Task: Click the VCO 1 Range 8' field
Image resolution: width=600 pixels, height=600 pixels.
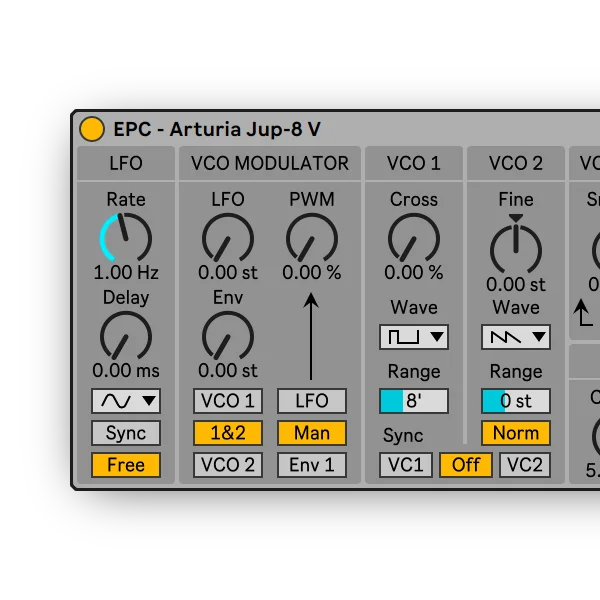Action: click(414, 401)
